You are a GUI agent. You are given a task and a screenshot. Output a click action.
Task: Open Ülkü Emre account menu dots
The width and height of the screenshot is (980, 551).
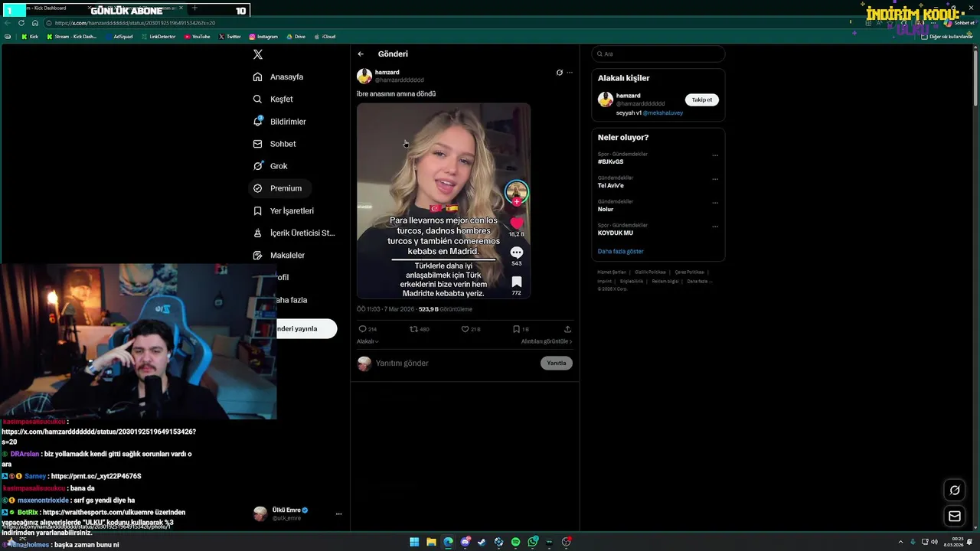click(338, 514)
